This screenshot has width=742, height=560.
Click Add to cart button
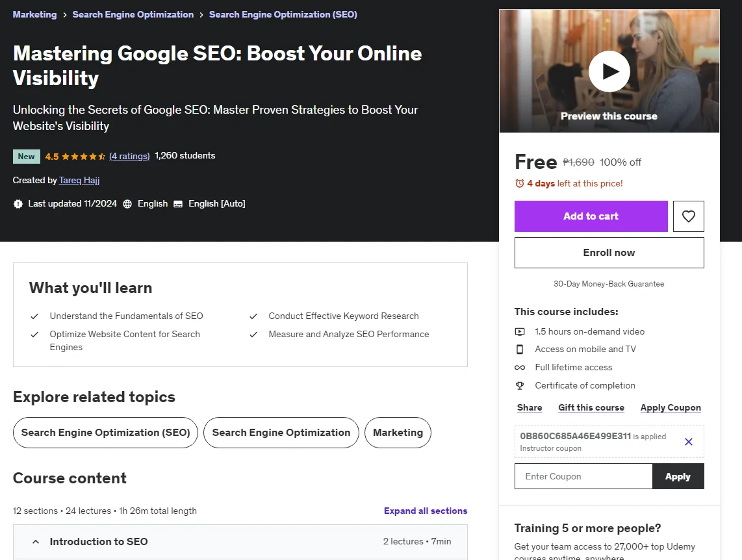tap(591, 216)
